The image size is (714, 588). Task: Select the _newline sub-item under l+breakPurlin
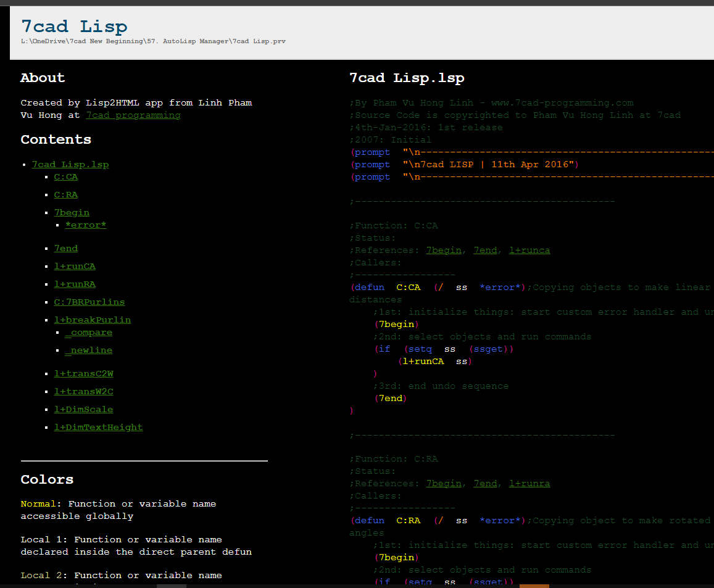click(x=88, y=350)
